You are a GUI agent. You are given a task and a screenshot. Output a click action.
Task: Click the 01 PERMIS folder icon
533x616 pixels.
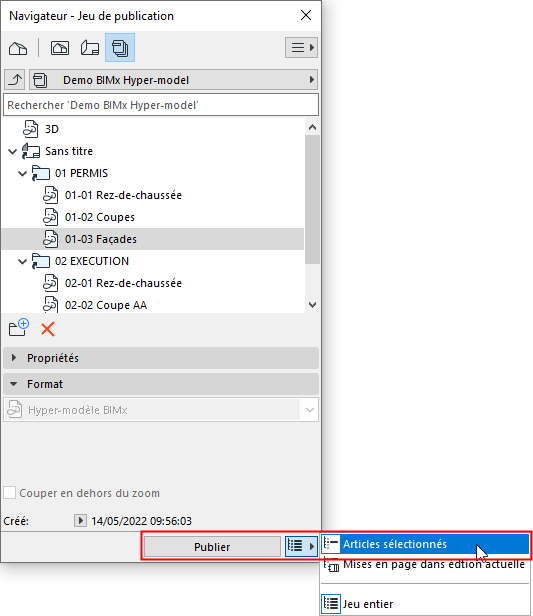pyautogui.click(x=41, y=173)
